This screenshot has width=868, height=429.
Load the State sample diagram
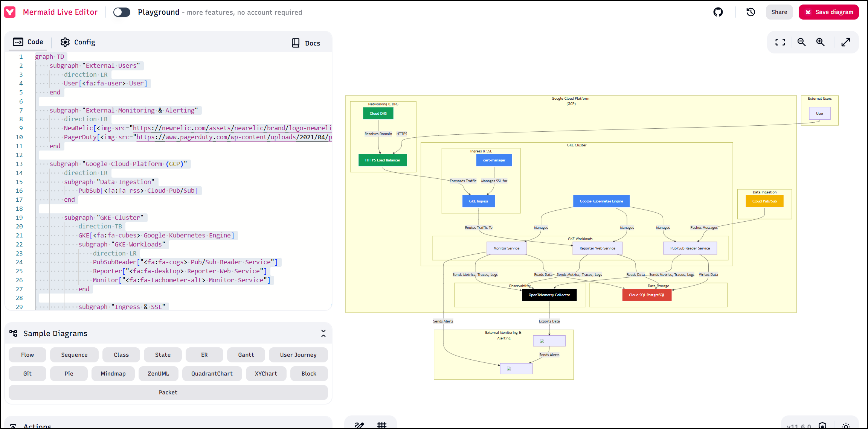pyautogui.click(x=163, y=355)
